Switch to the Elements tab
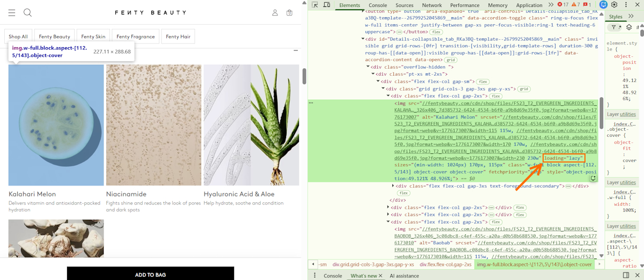Viewport: 644px width, 280px height. [350, 5]
